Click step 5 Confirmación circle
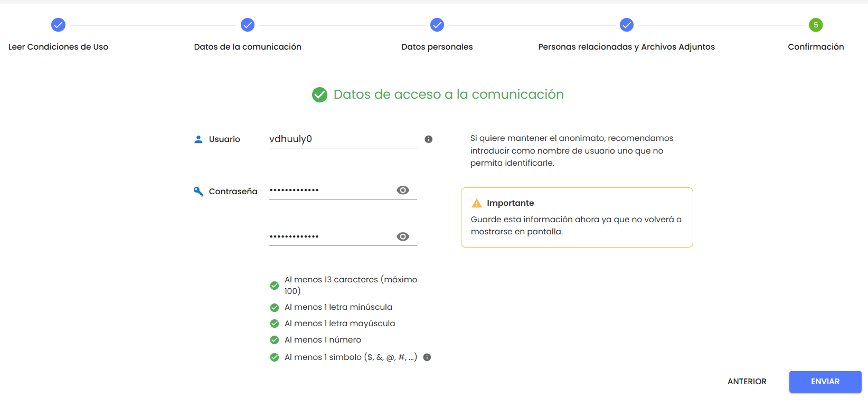Image resolution: width=868 pixels, height=408 pixels. (816, 25)
